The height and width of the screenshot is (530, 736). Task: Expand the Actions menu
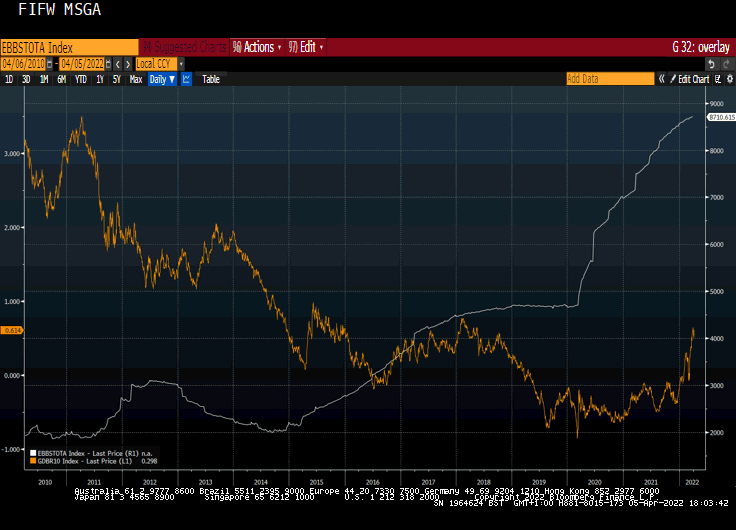click(x=257, y=47)
